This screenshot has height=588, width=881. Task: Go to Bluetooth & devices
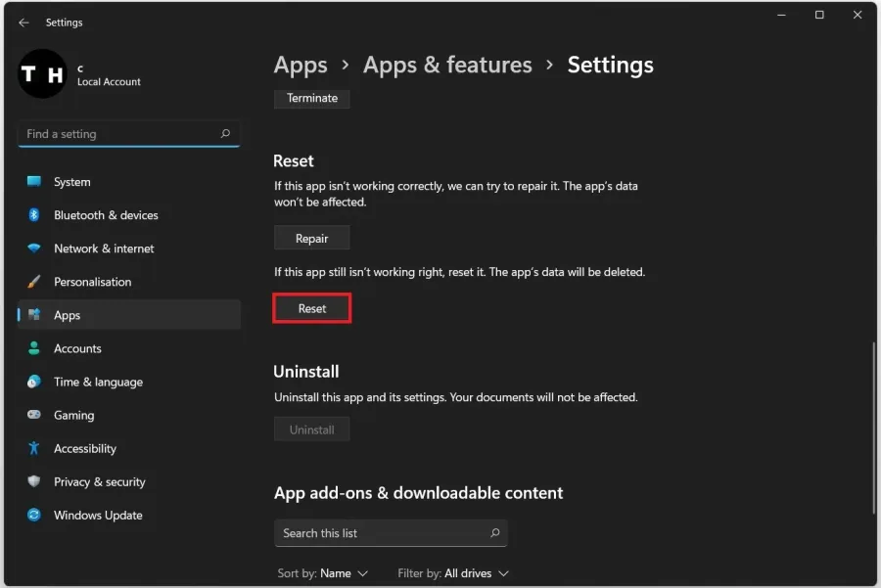(x=129, y=214)
